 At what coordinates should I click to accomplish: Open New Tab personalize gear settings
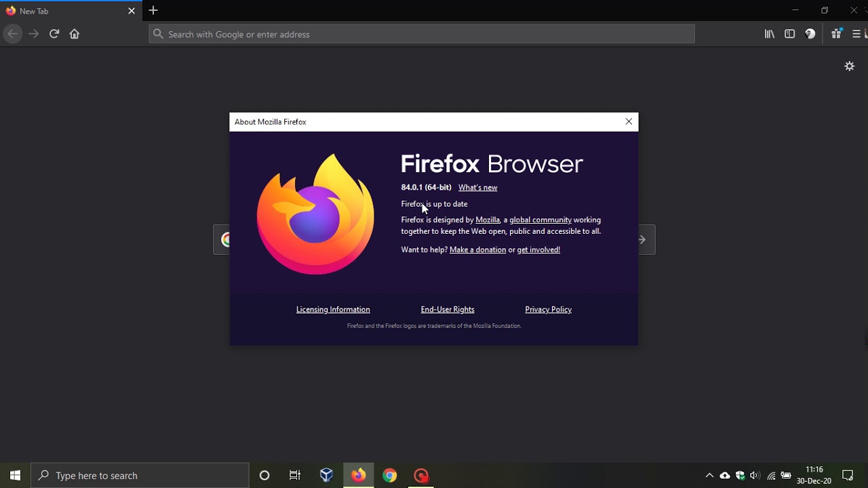850,66
